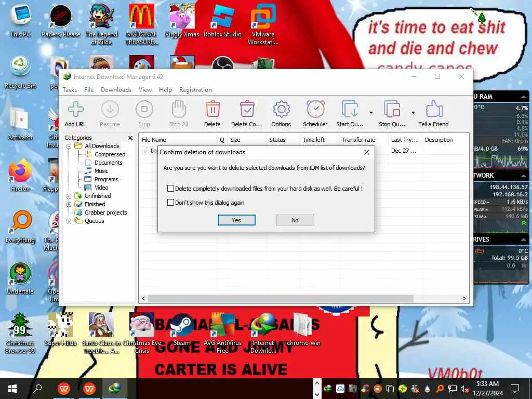
Task: Open taskbar search magnifier
Action: (37, 388)
